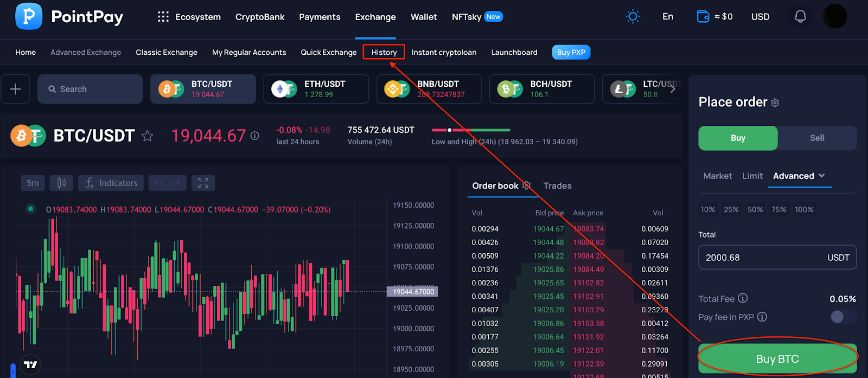Open the 5m timeframe selector

click(33, 183)
